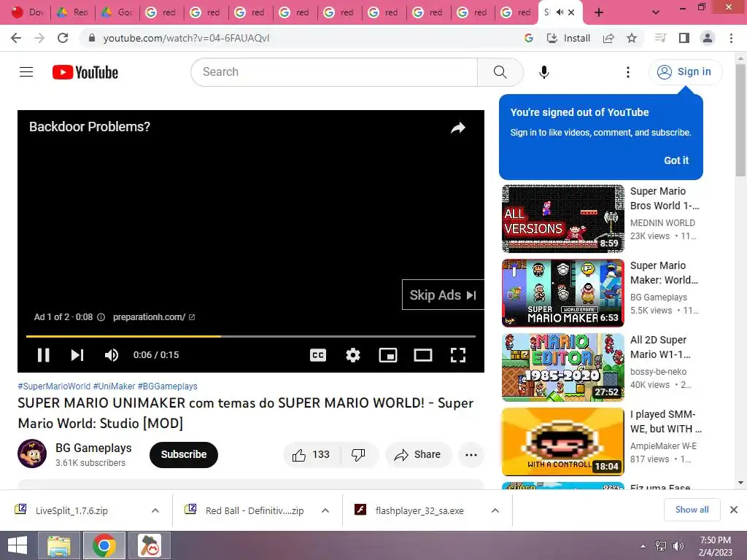Screen dimensions: 747x560
Task: Click the search magnifier button
Action: pos(500,72)
